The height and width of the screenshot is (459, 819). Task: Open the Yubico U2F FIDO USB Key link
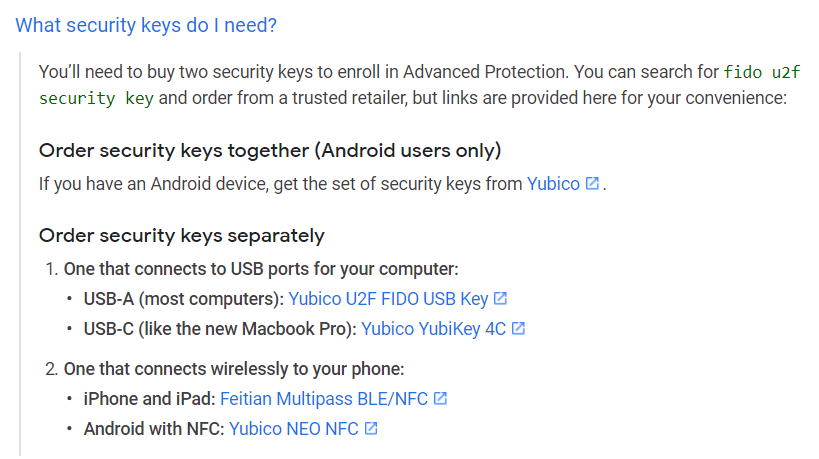[388, 299]
